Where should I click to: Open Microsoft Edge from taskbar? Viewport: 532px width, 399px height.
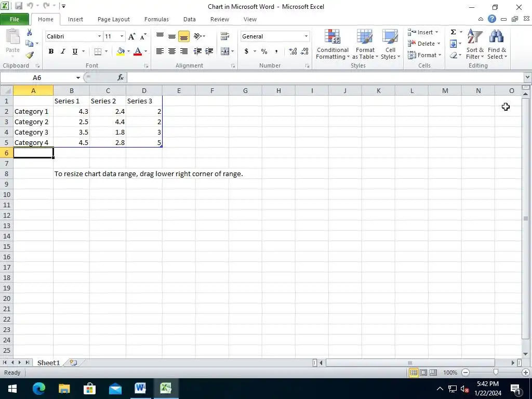pyautogui.click(x=39, y=388)
